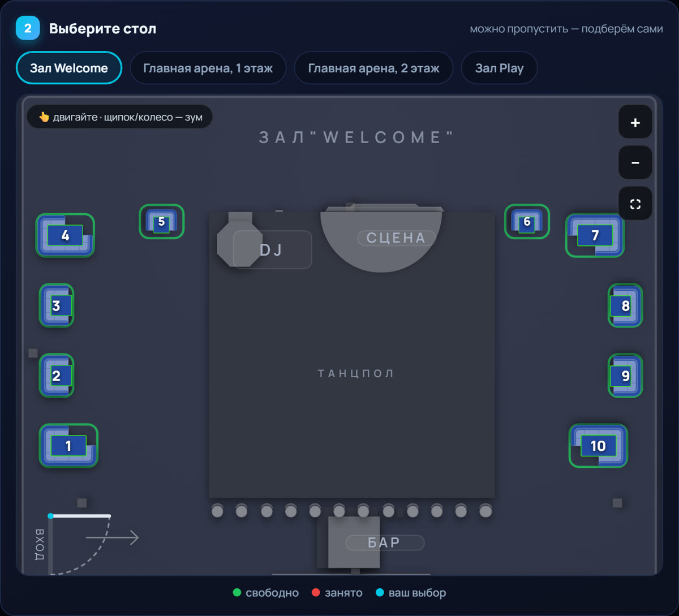Click the "Выберите стол" heading
Screen dimensions: 679x616
coord(102,28)
